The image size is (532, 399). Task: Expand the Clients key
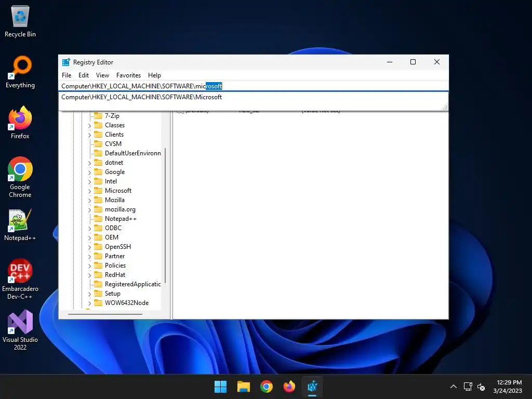(x=89, y=135)
